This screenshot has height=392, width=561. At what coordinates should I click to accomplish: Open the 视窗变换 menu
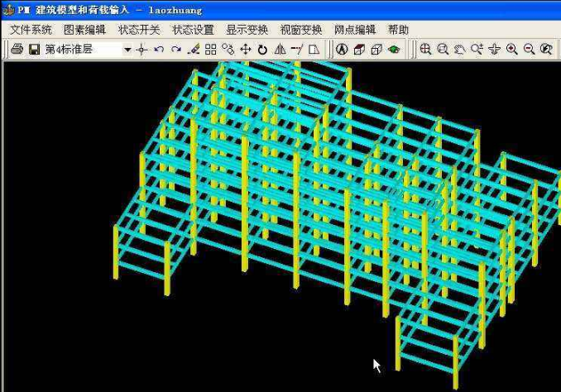(301, 30)
